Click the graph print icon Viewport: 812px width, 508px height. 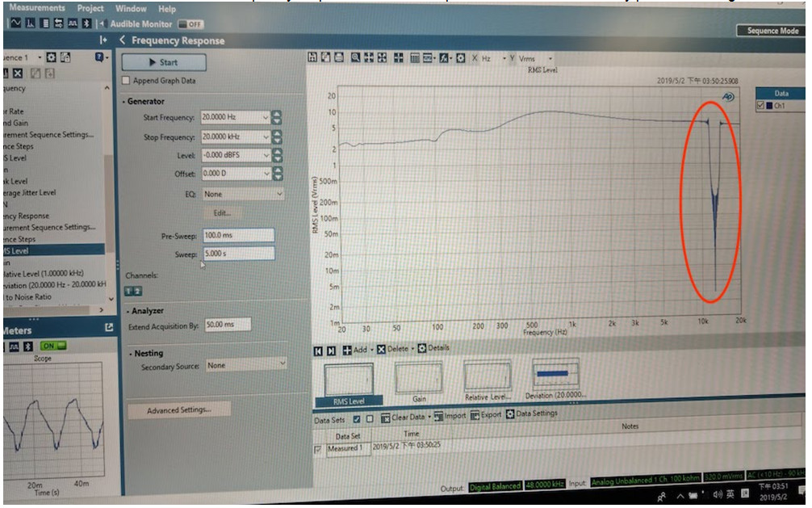click(x=339, y=57)
